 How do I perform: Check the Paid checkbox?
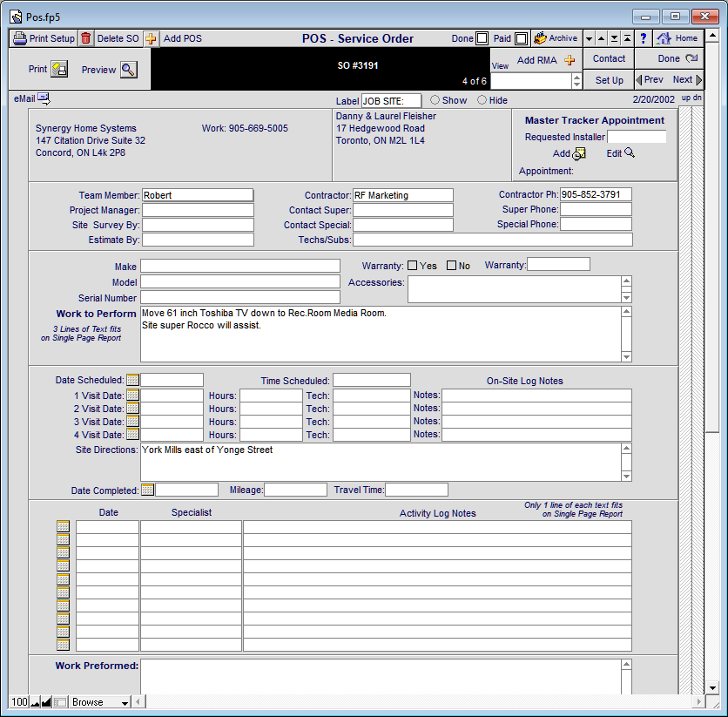[x=522, y=38]
